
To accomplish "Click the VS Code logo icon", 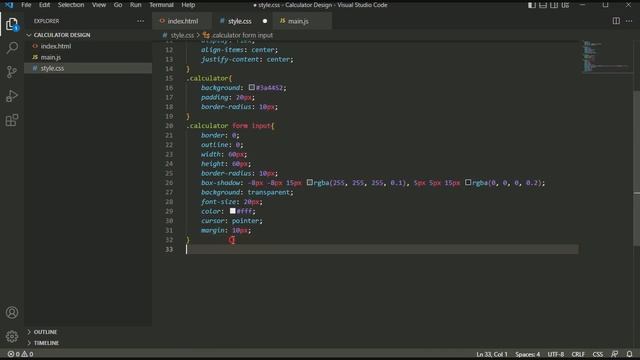I will [9, 5].
